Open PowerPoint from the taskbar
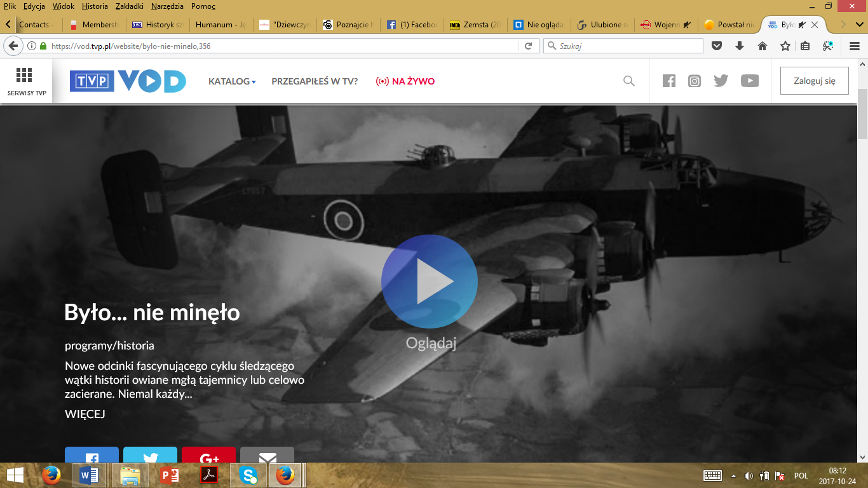 tap(169, 475)
